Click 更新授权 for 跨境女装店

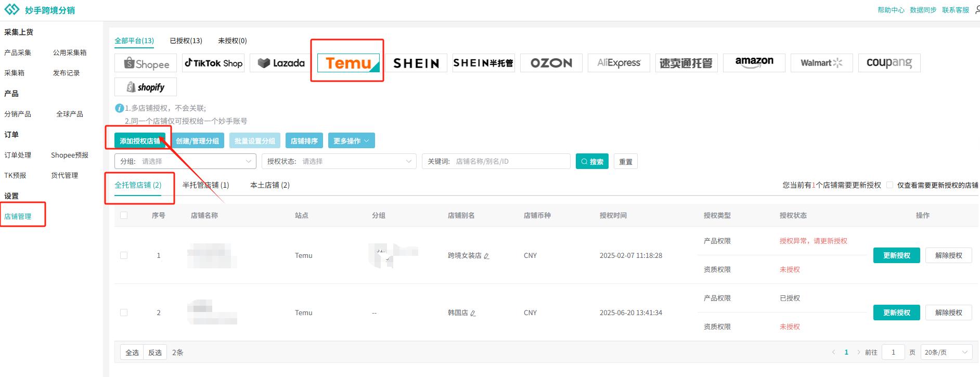click(x=897, y=255)
